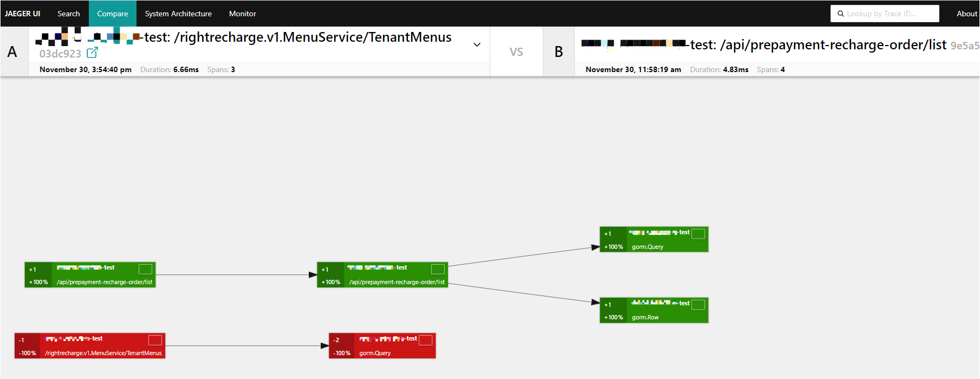Click the 03dc923 trace ID link
The width and height of the screenshot is (980, 379).
(60, 54)
